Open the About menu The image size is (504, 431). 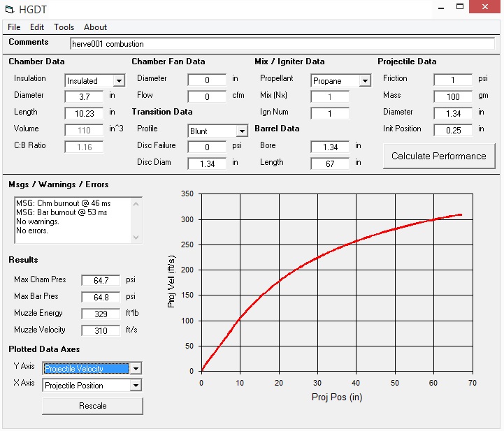pos(95,27)
